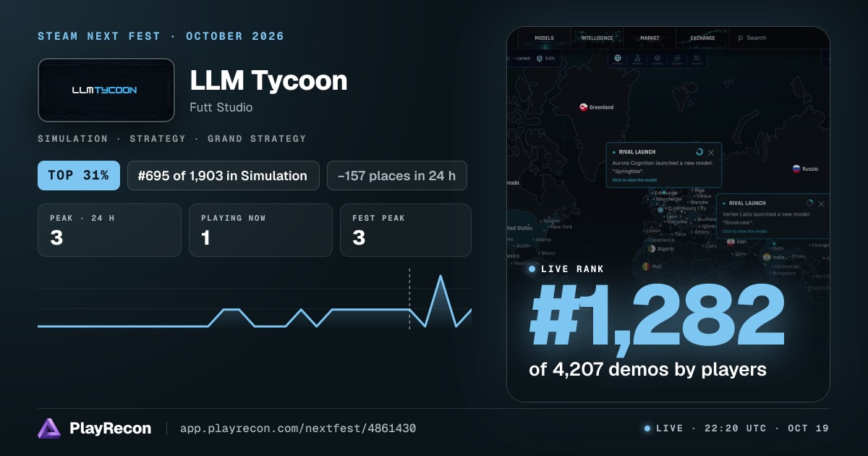Open the LLM Tycoon logo thumbnail

(x=106, y=90)
